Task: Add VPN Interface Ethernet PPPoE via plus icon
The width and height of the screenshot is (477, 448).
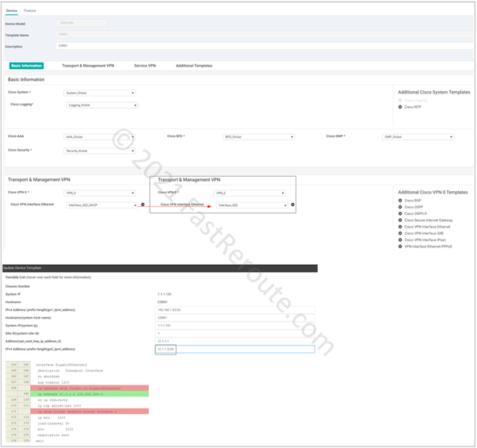Action: (400, 247)
